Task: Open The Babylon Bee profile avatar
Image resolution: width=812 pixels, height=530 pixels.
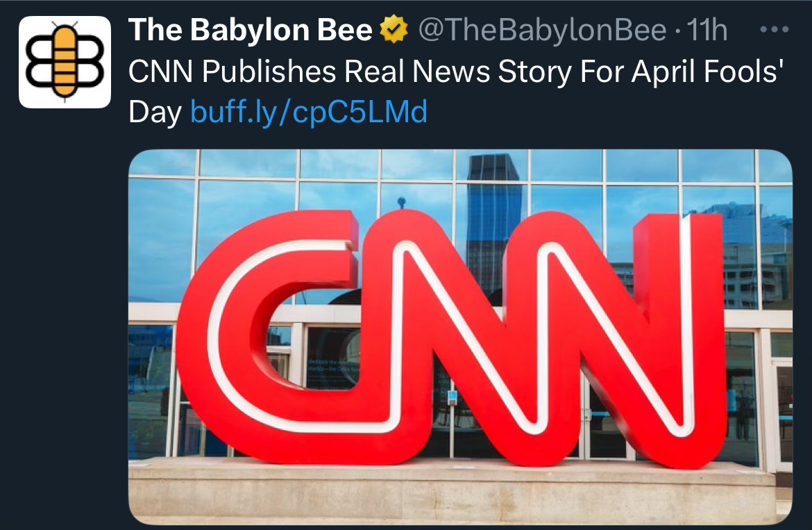Action: [x=65, y=62]
